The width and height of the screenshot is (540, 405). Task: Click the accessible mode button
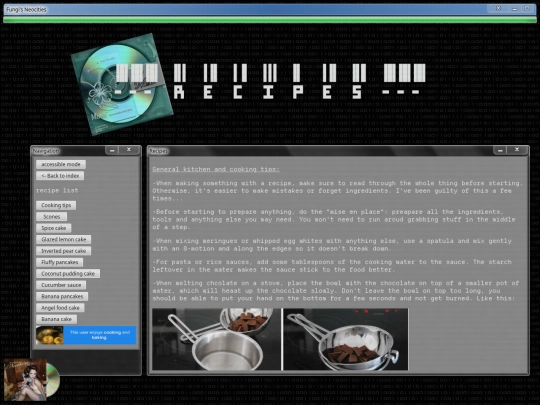(x=61, y=164)
